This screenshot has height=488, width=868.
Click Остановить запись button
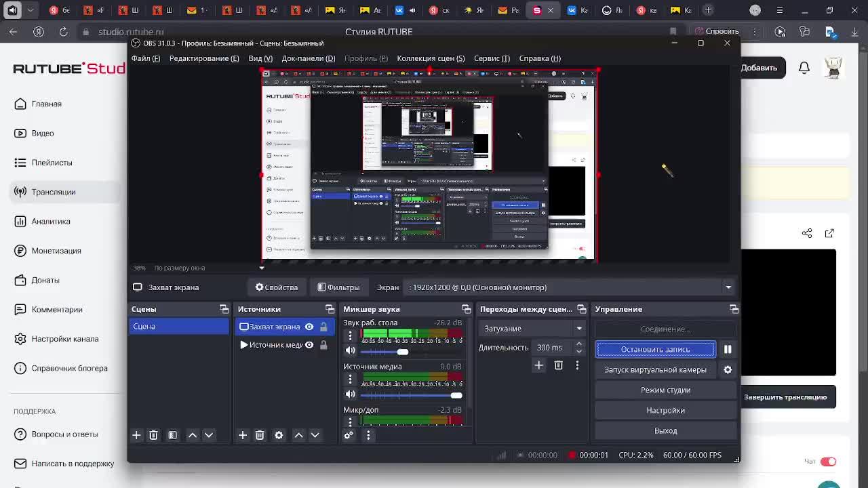655,349
